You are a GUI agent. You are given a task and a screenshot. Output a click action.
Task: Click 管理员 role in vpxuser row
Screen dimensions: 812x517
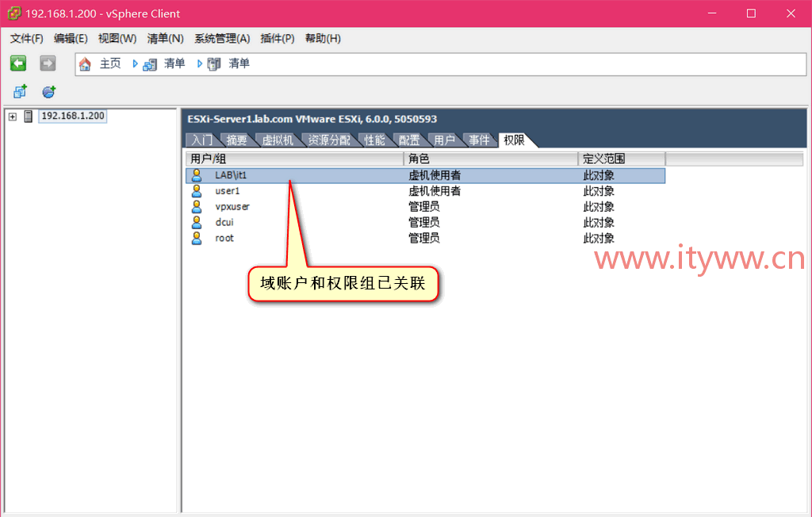click(424, 207)
